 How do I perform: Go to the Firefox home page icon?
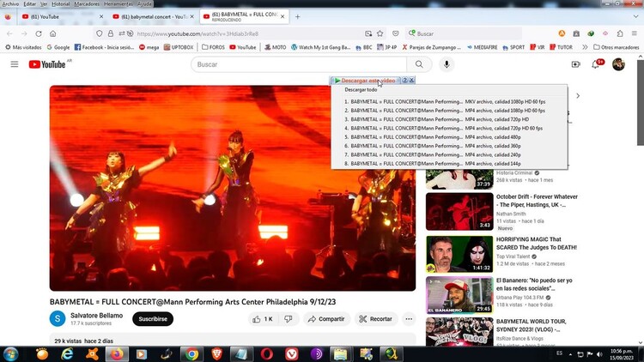[53, 33]
